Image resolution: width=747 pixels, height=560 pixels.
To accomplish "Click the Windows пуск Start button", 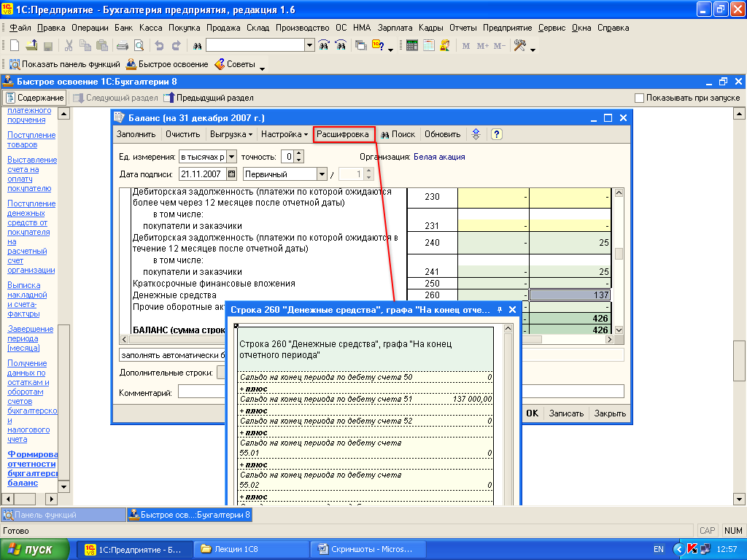I will 35,550.
